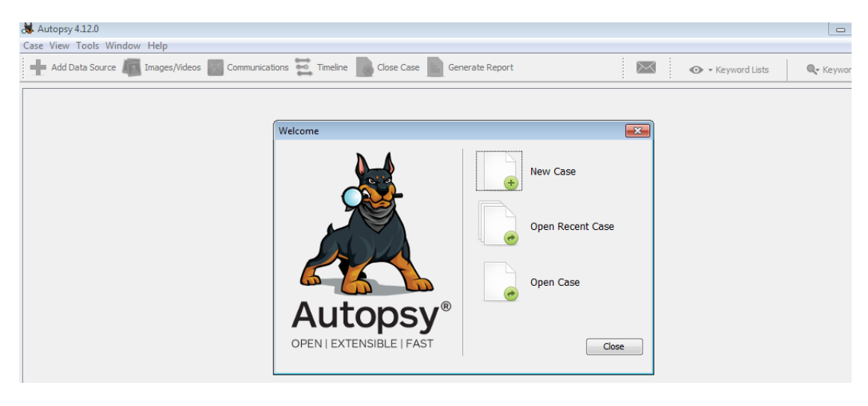Viewport: 868px width, 406px height.
Task: Click the Communications toolbar icon
Action: point(215,67)
